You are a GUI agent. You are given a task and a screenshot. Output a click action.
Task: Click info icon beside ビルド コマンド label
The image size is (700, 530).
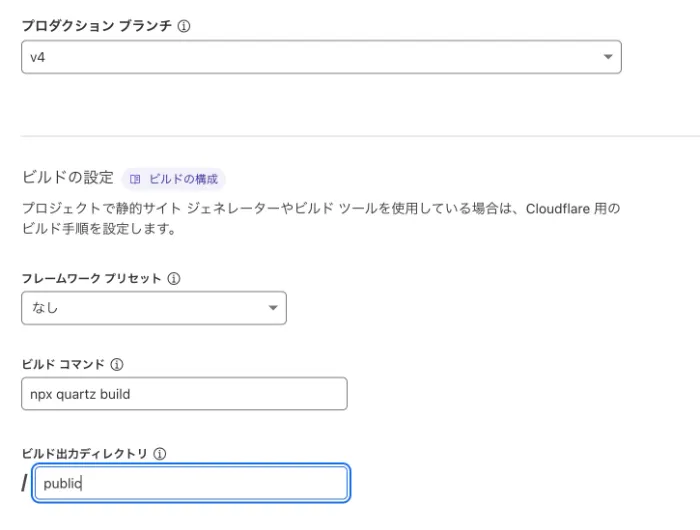117,365
